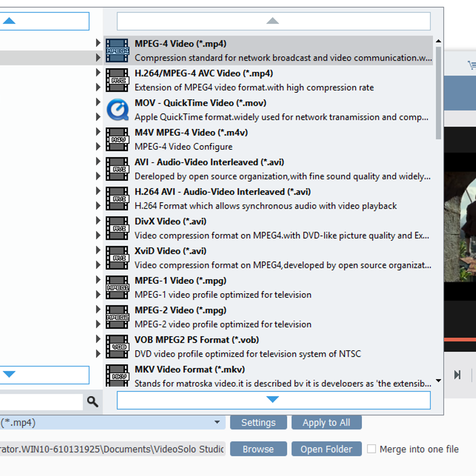Click the next frame playback button
Viewport: 476px width, 476px height.
tap(457, 375)
